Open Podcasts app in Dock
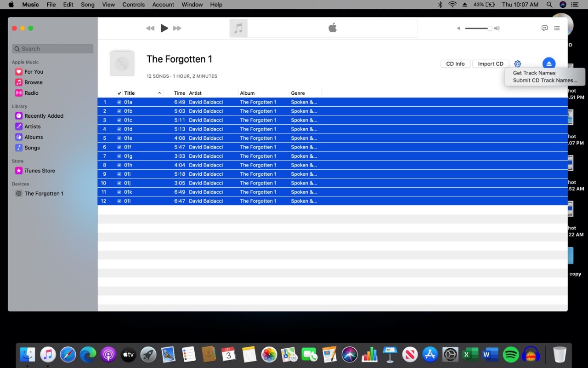This screenshot has width=588, height=368. coord(108,354)
